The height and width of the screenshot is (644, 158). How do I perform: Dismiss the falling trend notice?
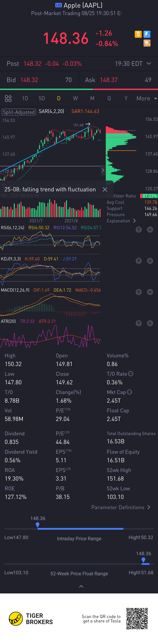(105, 189)
